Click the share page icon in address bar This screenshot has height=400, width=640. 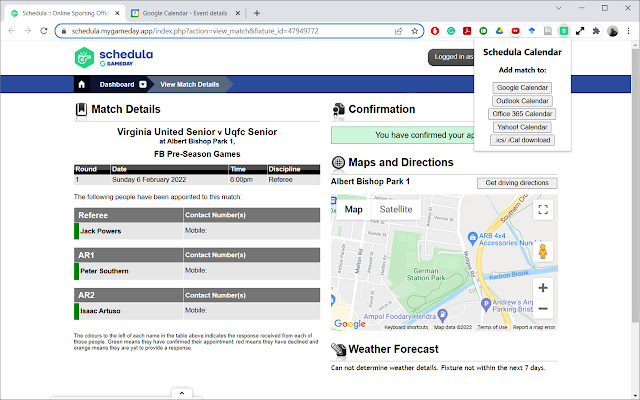[x=399, y=31]
